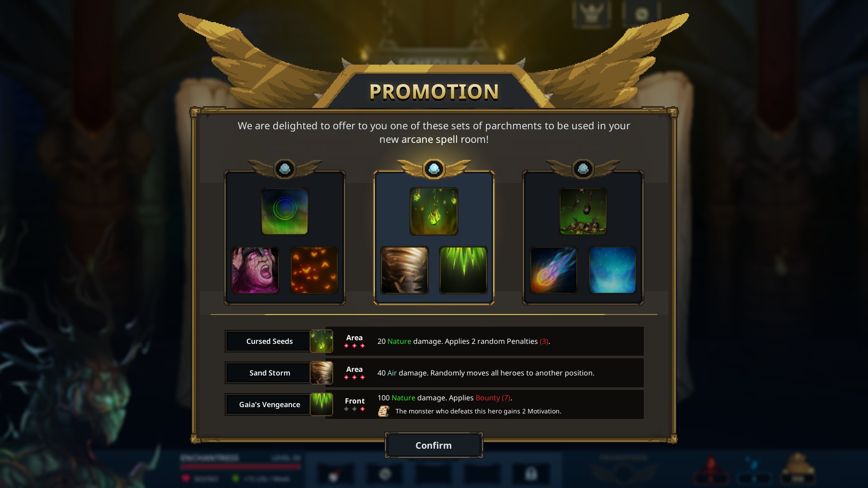Click the Sand Storm name label
868x488 pixels.
269,373
